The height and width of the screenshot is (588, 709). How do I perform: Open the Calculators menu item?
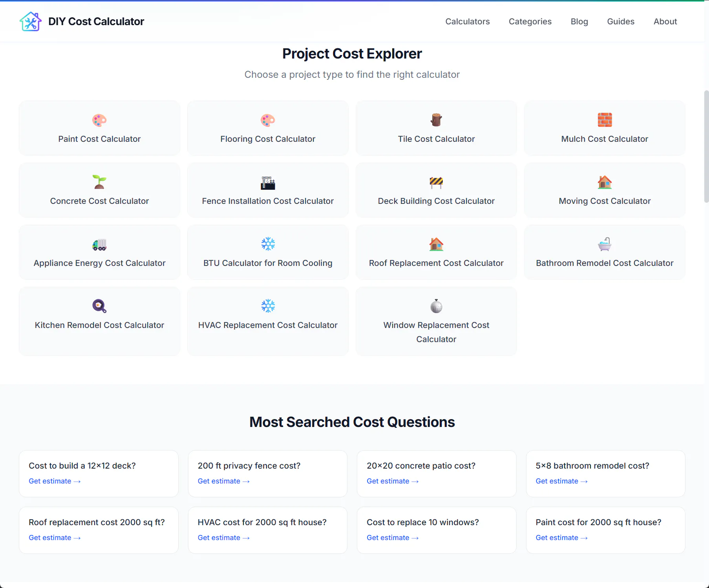468,22
